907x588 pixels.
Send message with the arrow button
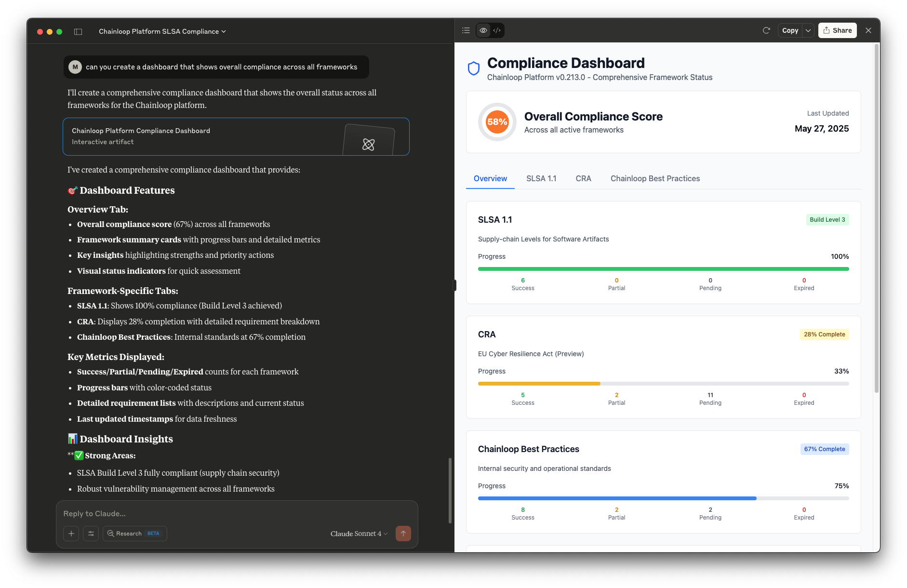coord(403,534)
